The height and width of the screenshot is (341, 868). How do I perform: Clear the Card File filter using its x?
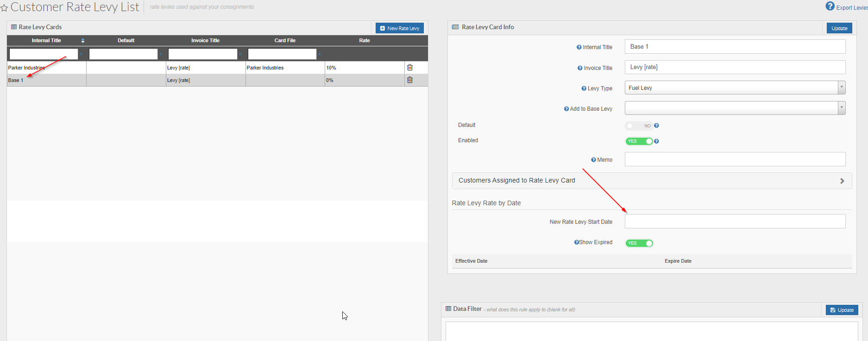click(x=320, y=54)
